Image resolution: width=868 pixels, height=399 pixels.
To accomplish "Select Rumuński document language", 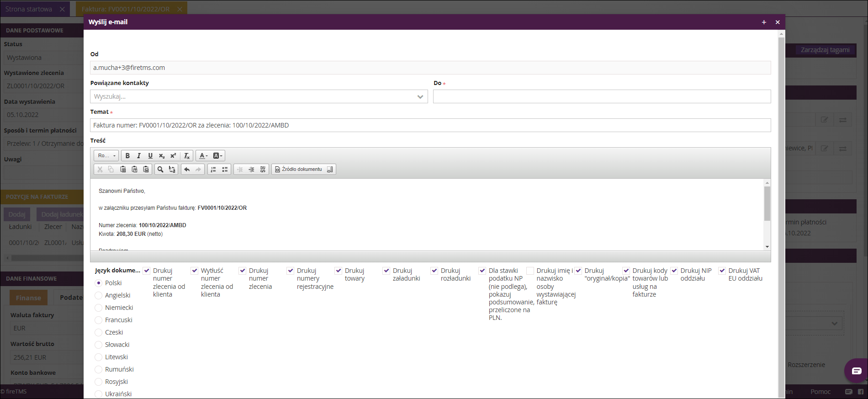I will click(x=98, y=369).
